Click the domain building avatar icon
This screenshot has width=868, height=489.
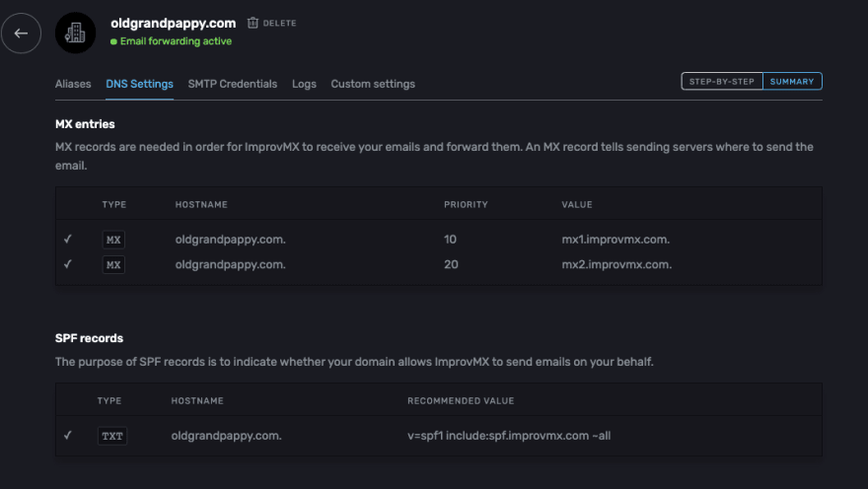pyautogui.click(x=75, y=34)
